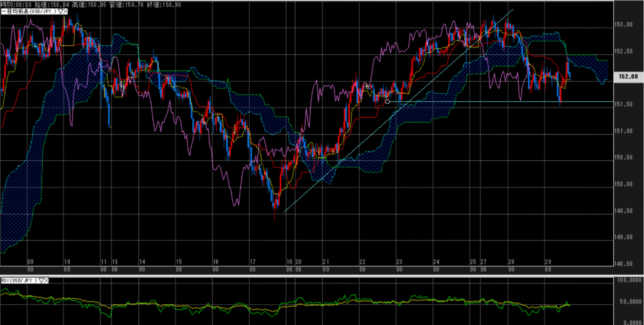Open the RSI (USD/JPY) dropdown triangle
This screenshot has width=644, height=325.
42,280
